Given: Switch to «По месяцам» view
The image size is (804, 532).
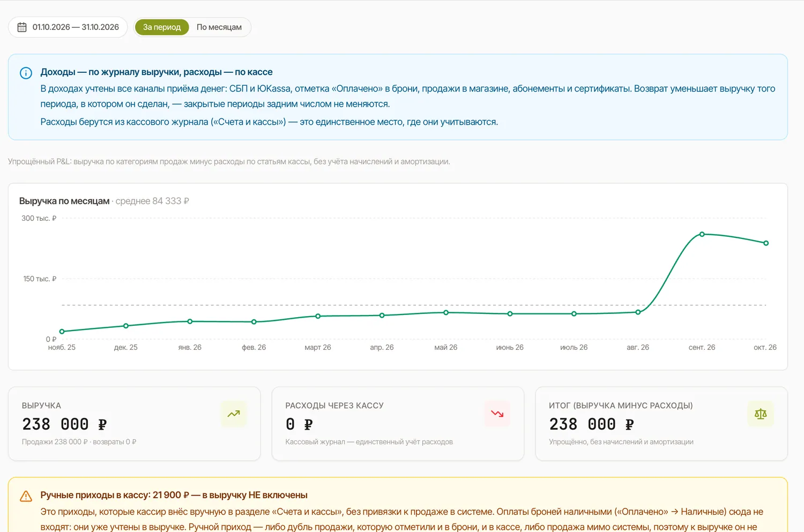Looking at the screenshot, I should 219,27.
